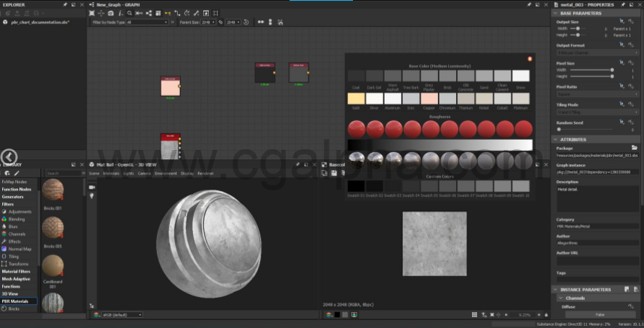The image size is (644, 328).
Task: Click the pencil icon in Library toolbar
Action: (x=17, y=173)
